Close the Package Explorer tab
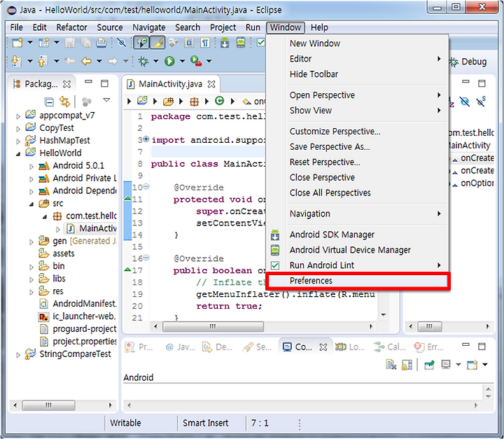504x439 pixels. 66,84
